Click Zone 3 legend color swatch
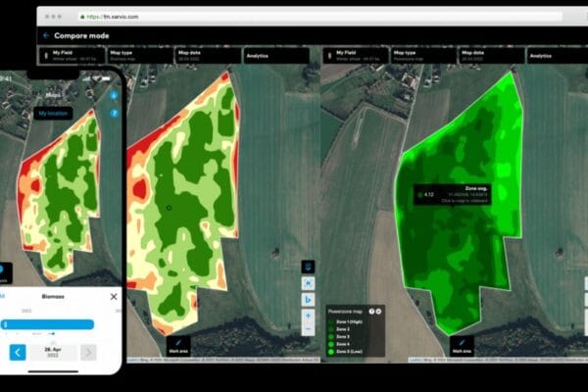 (x=331, y=337)
